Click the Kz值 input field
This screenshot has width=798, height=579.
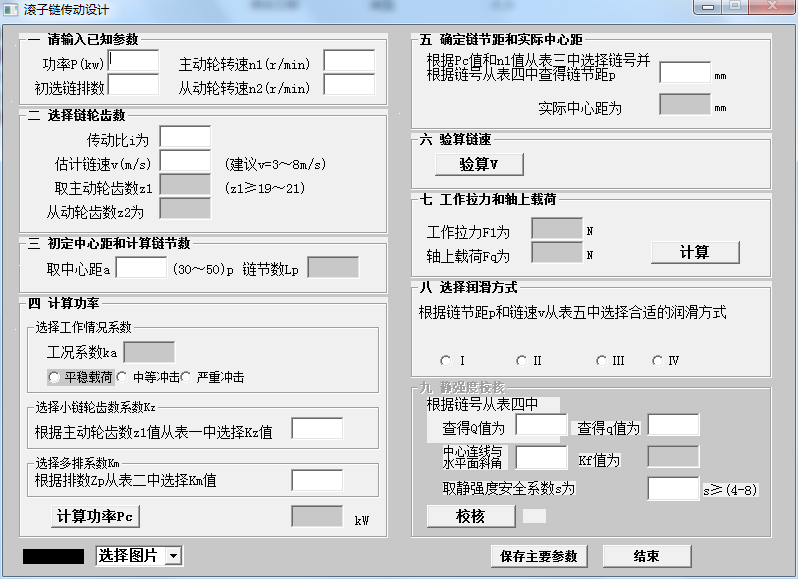317,428
